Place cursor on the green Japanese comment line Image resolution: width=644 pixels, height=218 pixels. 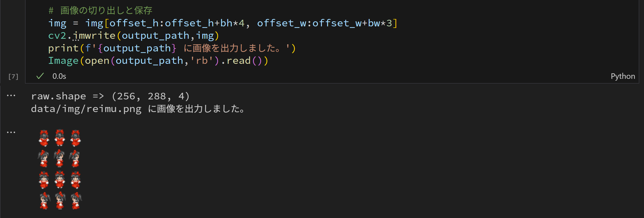point(100,11)
